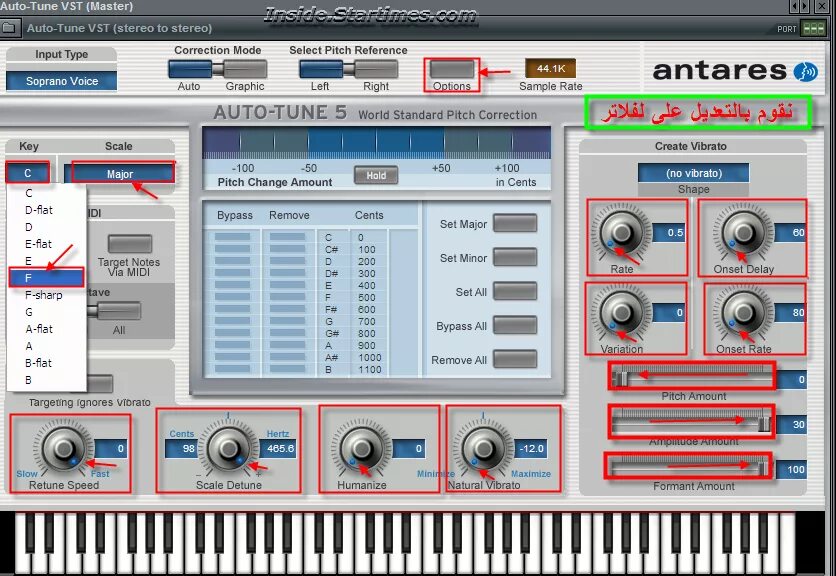The image size is (836, 576).
Task: Open the Options button
Action: coord(452,69)
